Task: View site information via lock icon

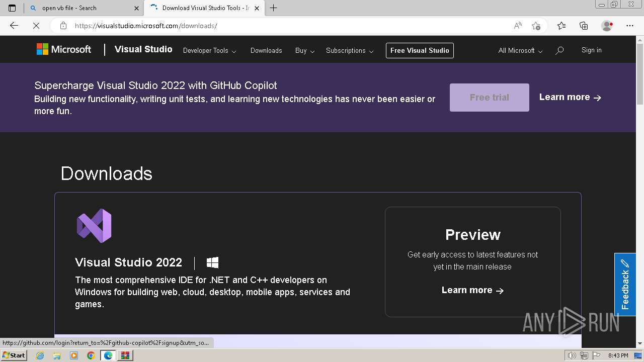Action: [63, 26]
